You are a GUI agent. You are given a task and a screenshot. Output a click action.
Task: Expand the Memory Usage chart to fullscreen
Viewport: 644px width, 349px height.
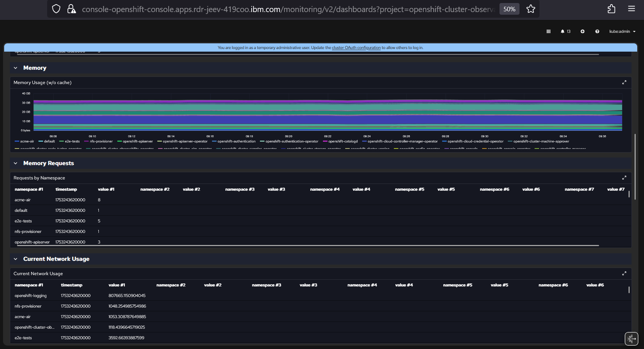(x=624, y=83)
